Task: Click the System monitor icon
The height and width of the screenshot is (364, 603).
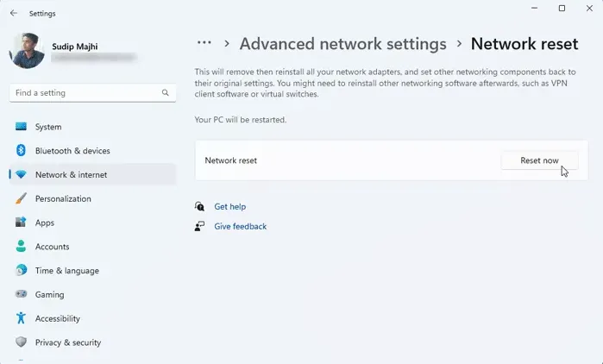Action: click(21, 127)
